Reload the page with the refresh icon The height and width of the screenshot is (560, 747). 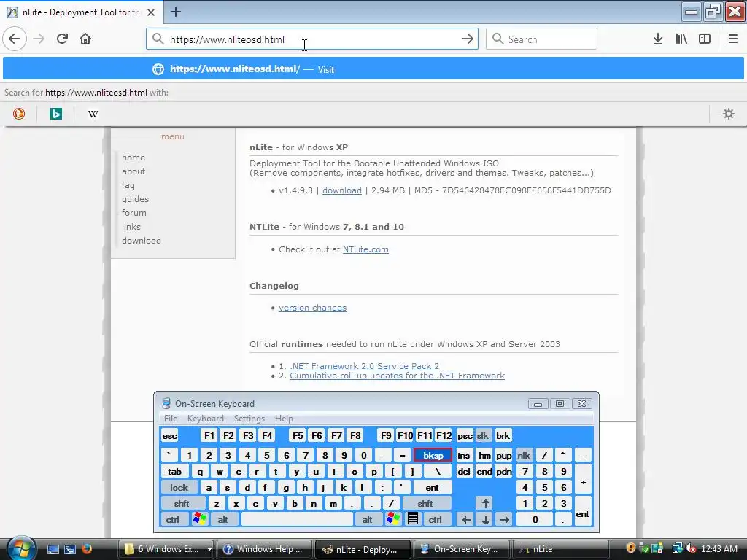point(62,39)
